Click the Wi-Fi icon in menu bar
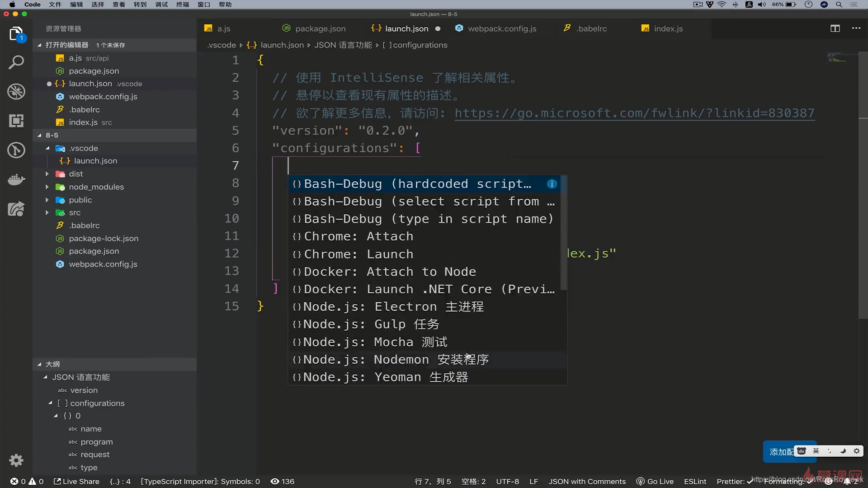This screenshot has height=488, width=868. [x=722, y=5]
